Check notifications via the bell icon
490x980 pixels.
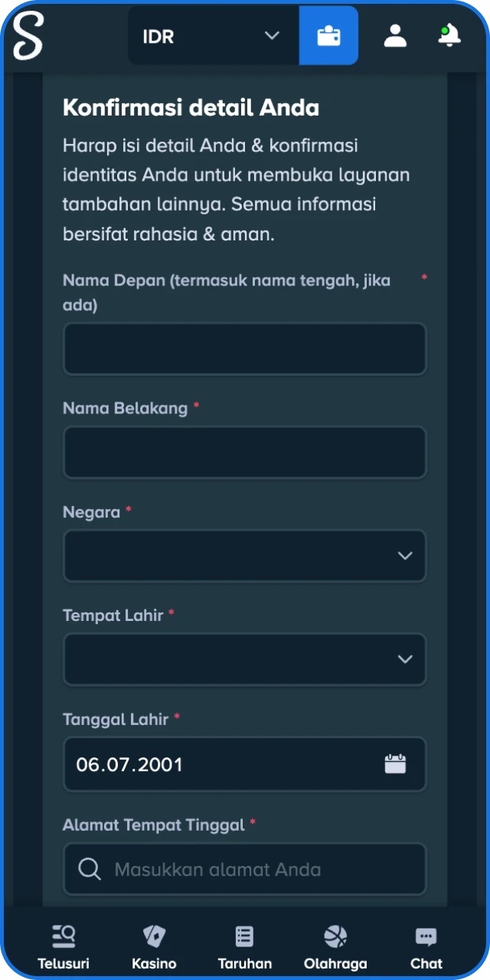(x=449, y=35)
